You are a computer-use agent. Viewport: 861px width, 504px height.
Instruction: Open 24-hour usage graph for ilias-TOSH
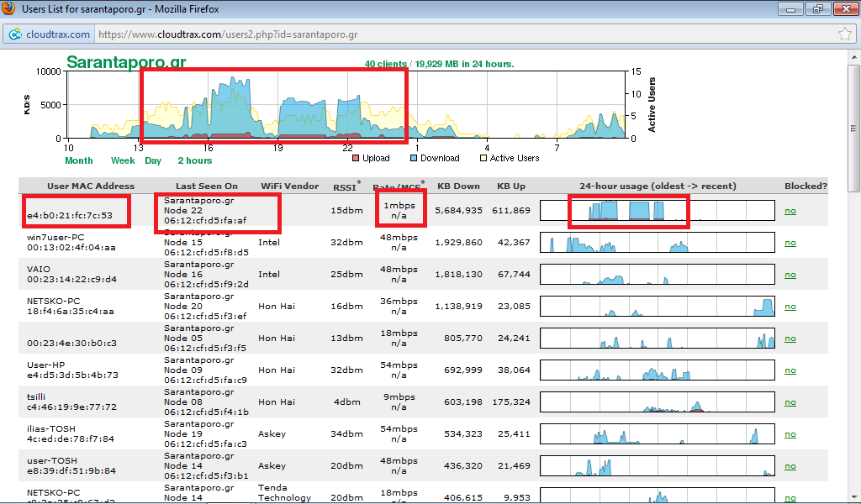[x=658, y=433]
